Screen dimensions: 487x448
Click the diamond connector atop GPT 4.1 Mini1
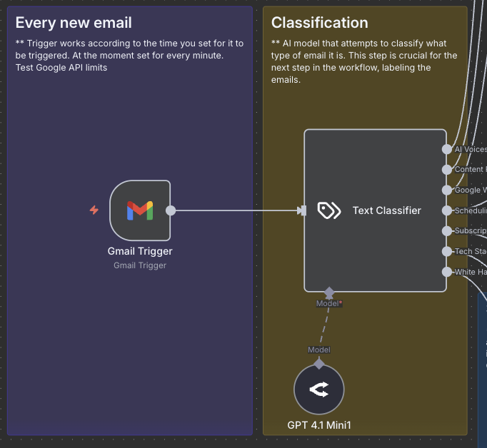point(319,364)
